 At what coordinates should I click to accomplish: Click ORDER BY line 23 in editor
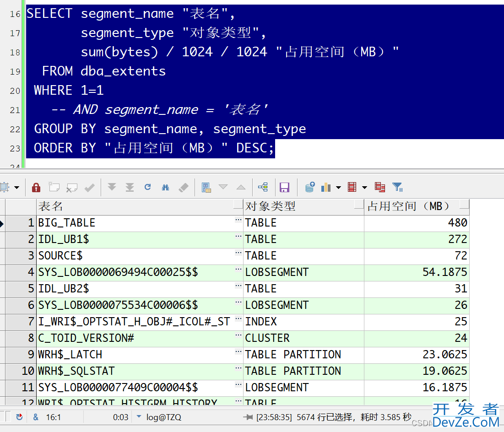154,148
